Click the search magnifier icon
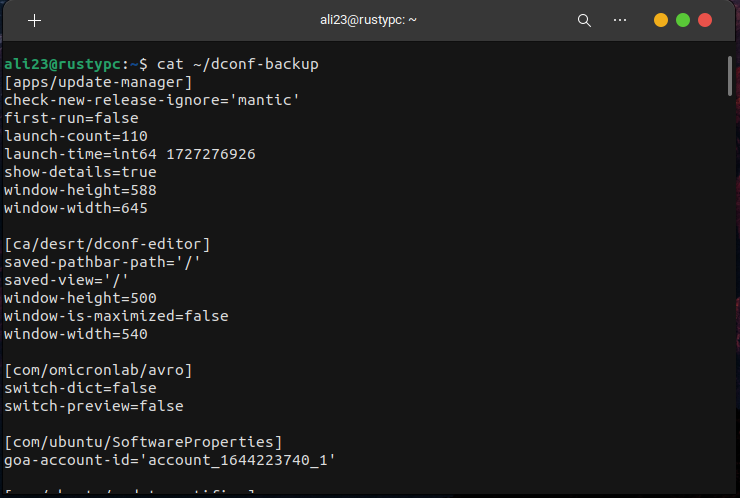The width and height of the screenshot is (740, 498). [x=585, y=20]
